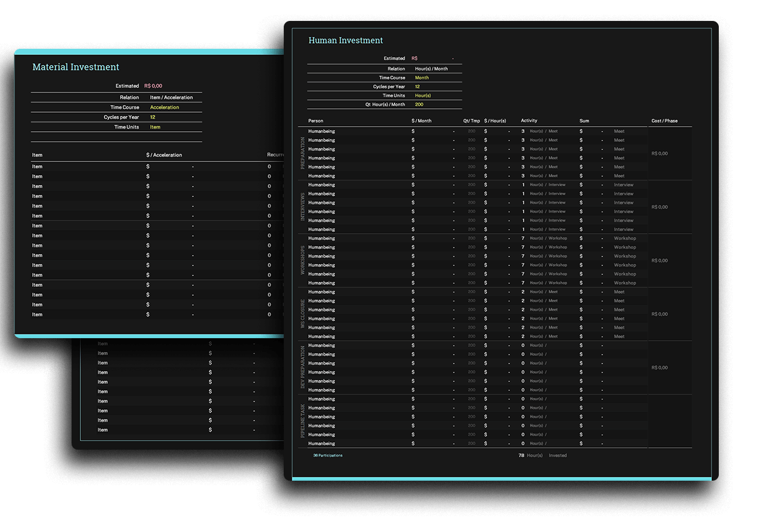
Task: Click the 'Person' column header
Action: click(x=315, y=120)
